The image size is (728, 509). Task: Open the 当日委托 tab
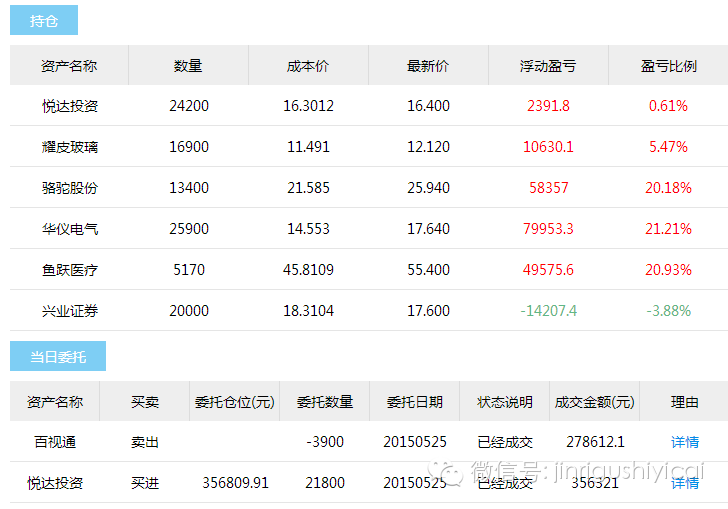[58, 356]
